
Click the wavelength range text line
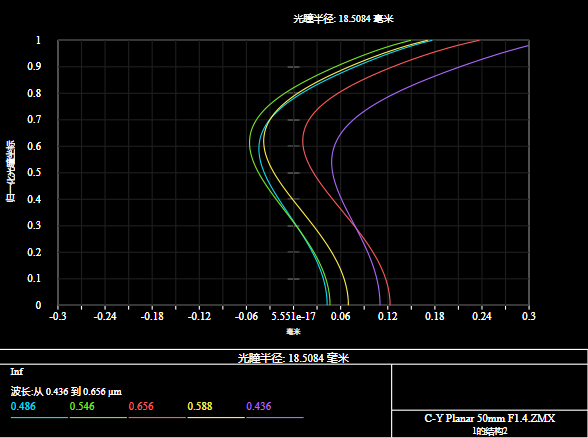(66, 392)
